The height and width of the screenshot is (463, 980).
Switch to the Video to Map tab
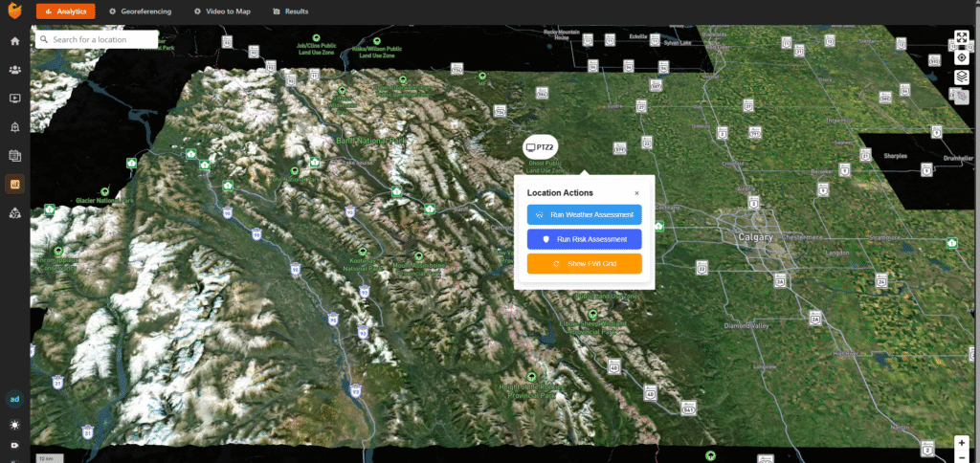click(x=222, y=11)
